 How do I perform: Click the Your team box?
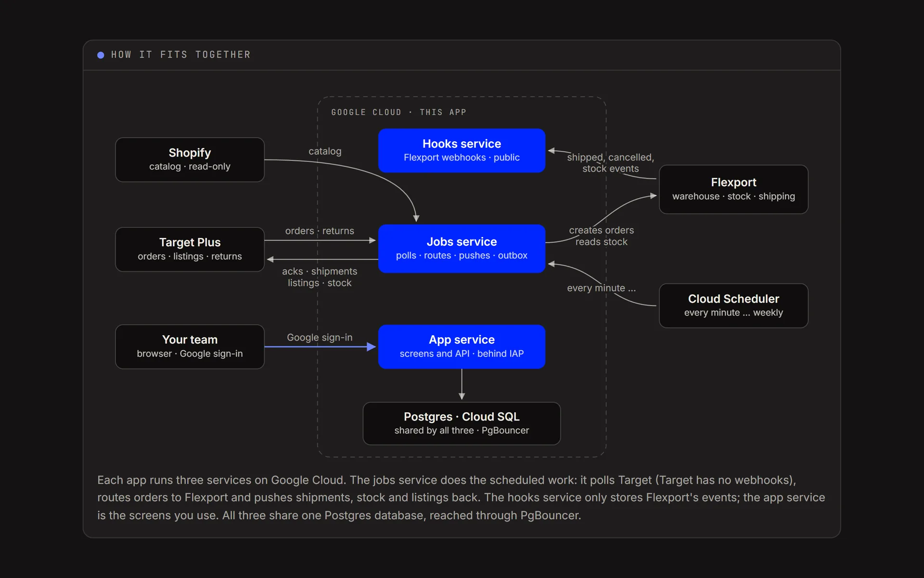coord(190,346)
